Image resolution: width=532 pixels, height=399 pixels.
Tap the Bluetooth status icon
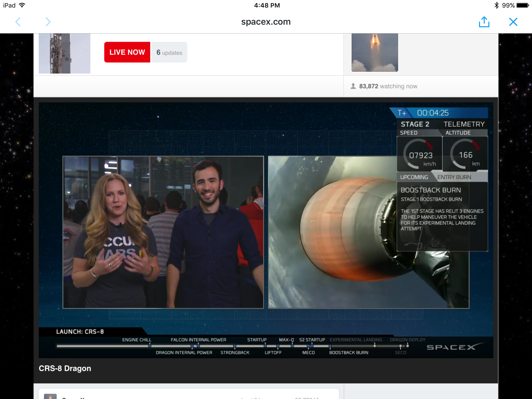pyautogui.click(x=496, y=5)
